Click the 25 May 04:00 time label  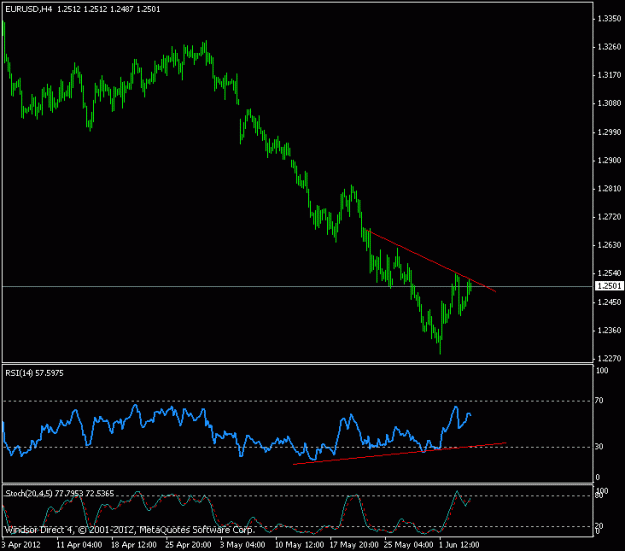(407, 545)
